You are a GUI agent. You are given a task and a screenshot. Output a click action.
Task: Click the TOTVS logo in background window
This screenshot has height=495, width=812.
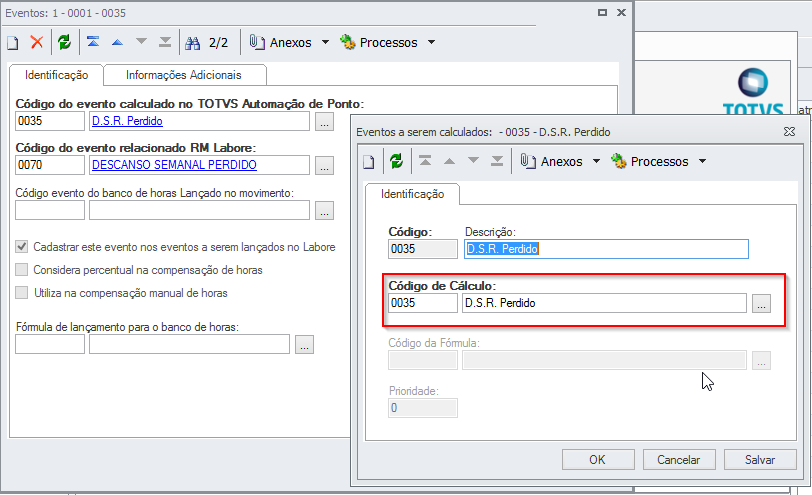753,92
